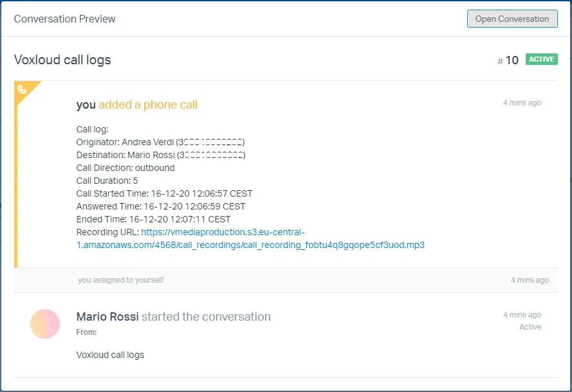Click the Voxloud call logs title heading

tap(62, 60)
